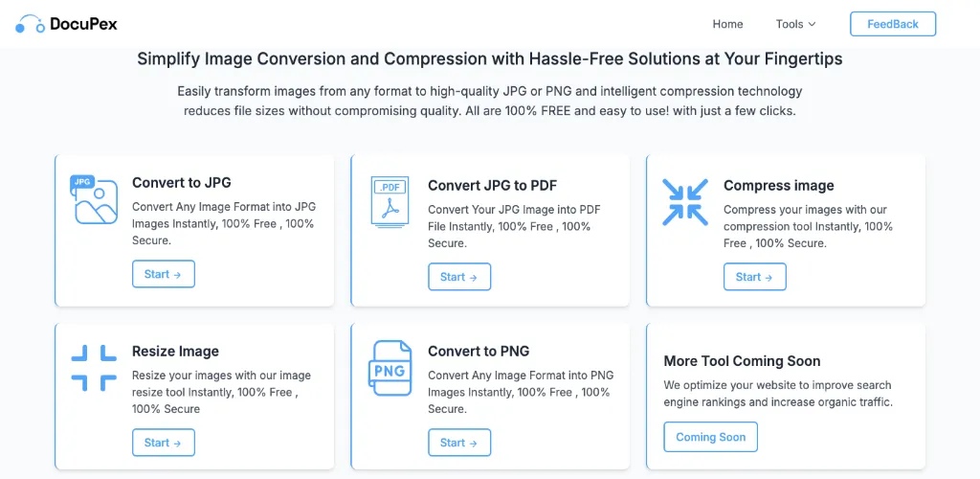Start the Compress image tool
980x479 pixels.
click(x=754, y=277)
